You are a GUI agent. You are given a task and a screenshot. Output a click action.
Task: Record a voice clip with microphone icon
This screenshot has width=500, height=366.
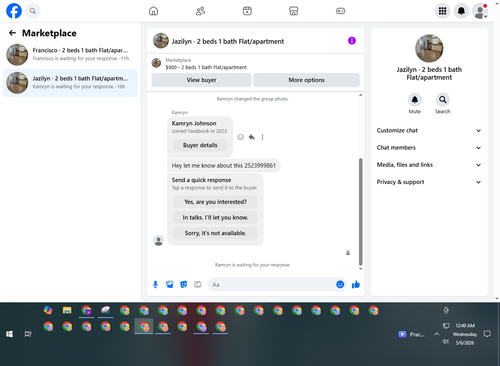(x=155, y=284)
